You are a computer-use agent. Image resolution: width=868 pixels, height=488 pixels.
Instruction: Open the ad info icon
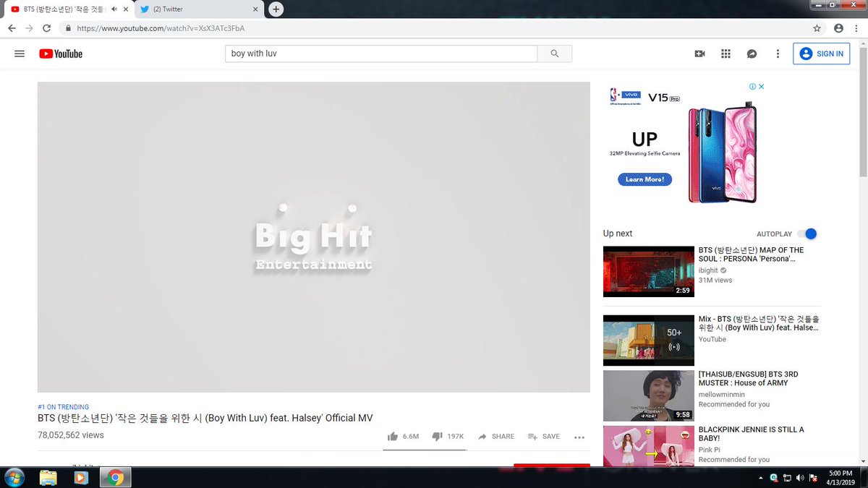pyautogui.click(x=752, y=86)
